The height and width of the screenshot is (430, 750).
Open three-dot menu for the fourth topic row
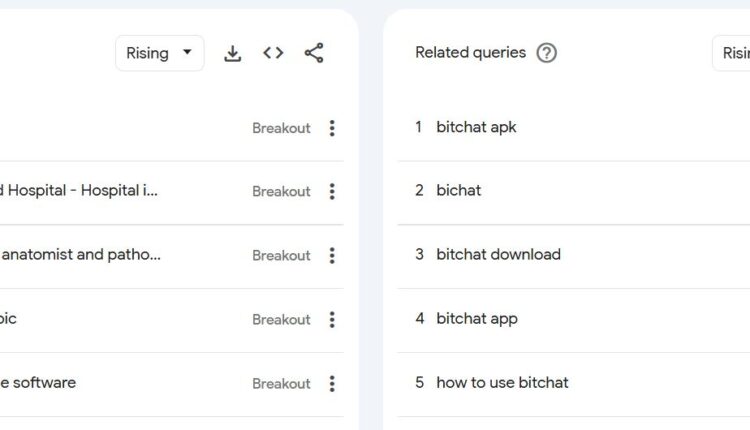point(332,319)
